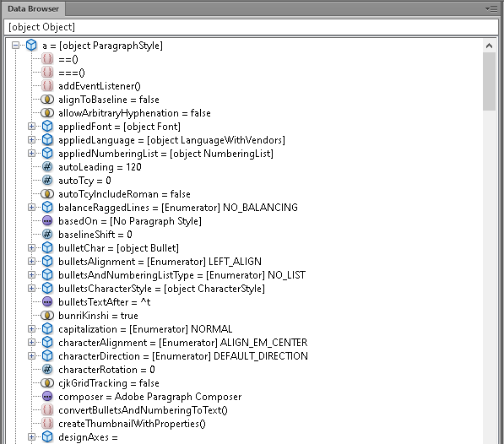504x444 pixels.
Task: Click the boolean icon beside cjkGridTracking
Action: (47, 383)
